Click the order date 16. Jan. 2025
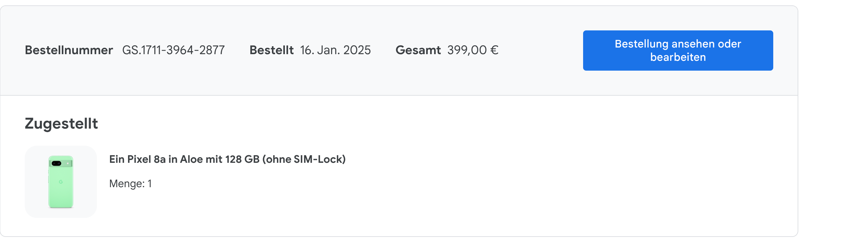 tap(335, 50)
